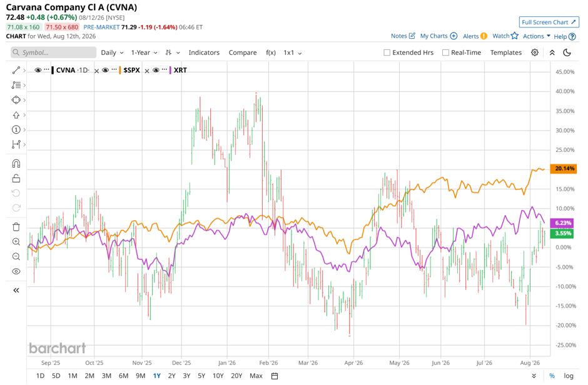Enable the Extended Hrs checkbox
The width and height of the screenshot is (588, 385).
point(387,52)
